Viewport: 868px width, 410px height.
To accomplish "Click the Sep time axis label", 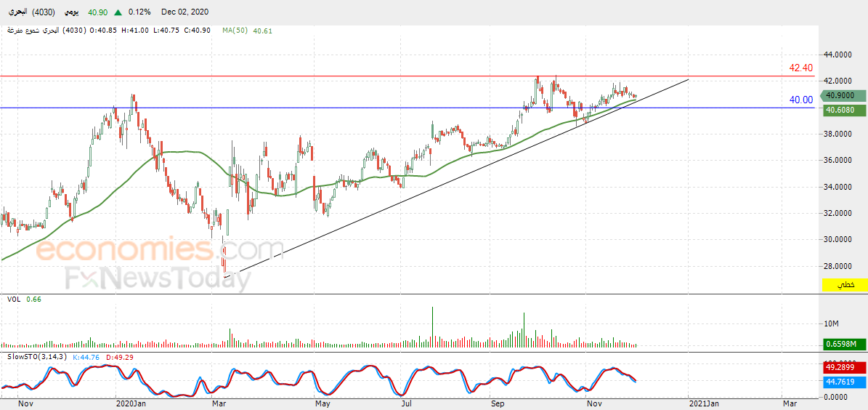I will 498,404.
